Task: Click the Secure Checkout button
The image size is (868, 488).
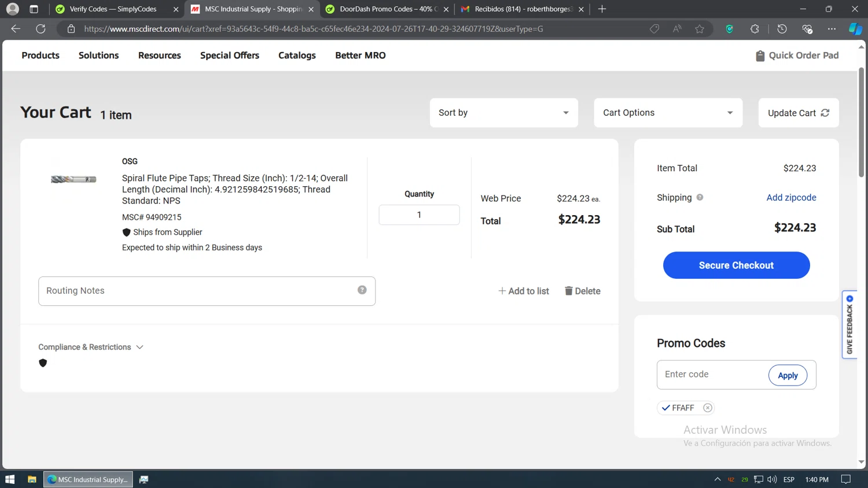Action: (736, 265)
